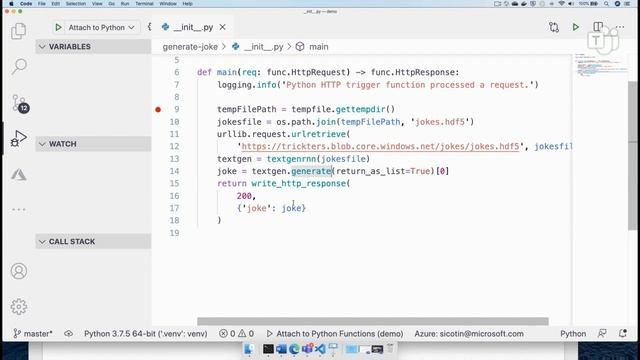This screenshot has width=640, height=360.
Task: Open Microsoft Edge from the Dock
Action: point(294,349)
